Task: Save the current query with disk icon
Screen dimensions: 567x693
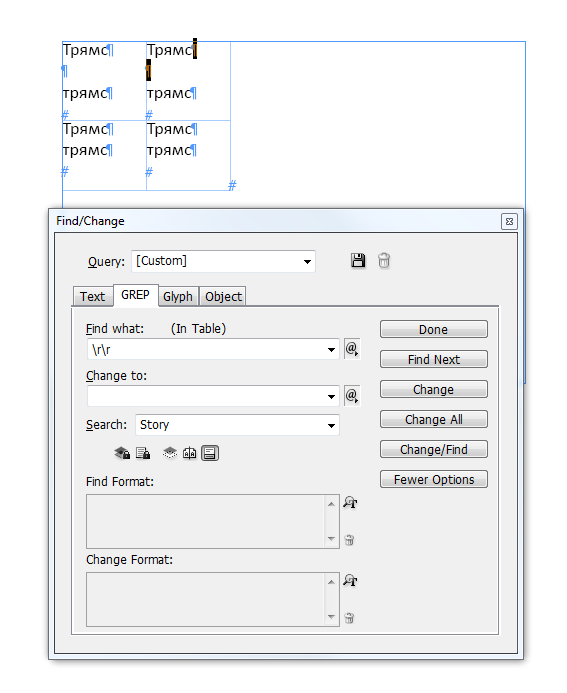Action: [x=358, y=260]
